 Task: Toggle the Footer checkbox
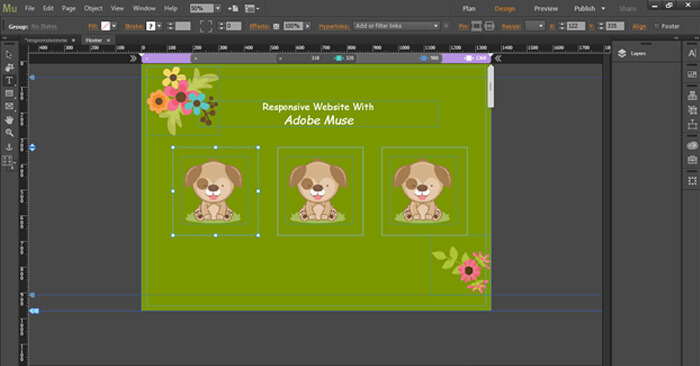pyautogui.click(x=657, y=26)
